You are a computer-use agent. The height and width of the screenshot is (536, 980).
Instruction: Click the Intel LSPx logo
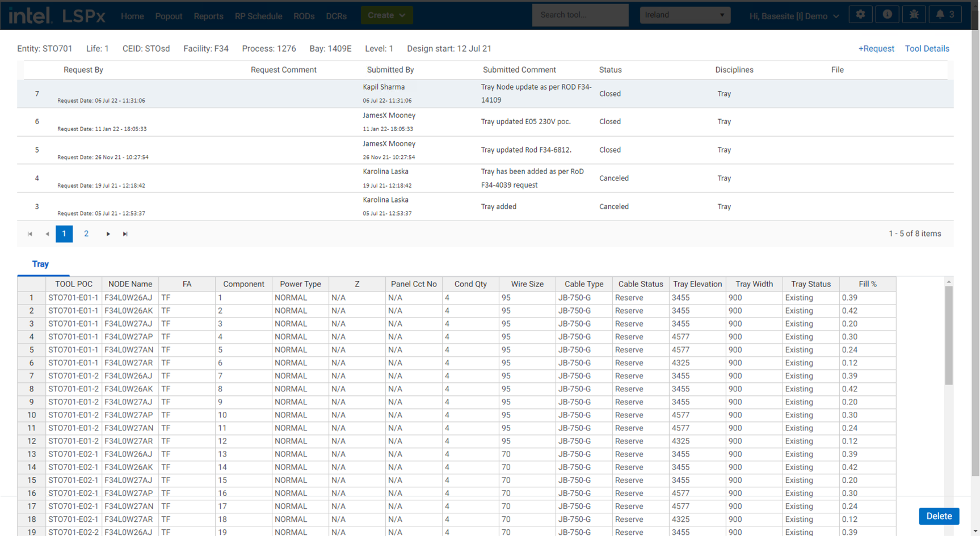(x=57, y=15)
